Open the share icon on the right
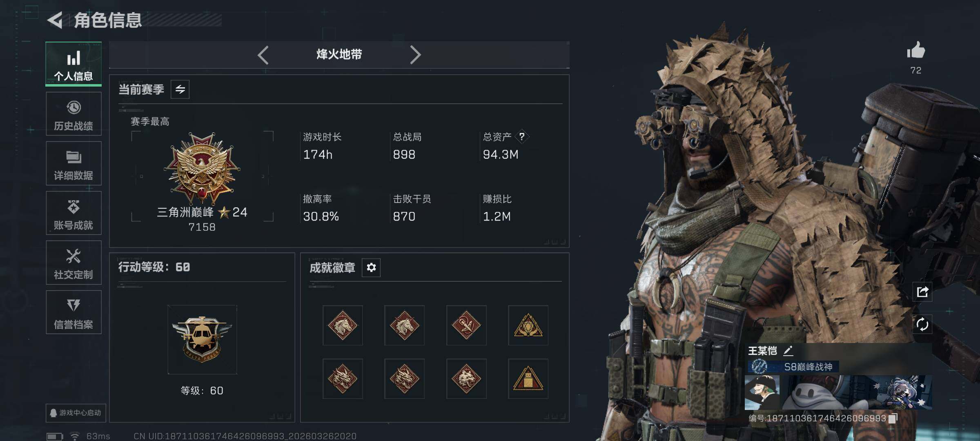980x441 pixels. coord(922,292)
